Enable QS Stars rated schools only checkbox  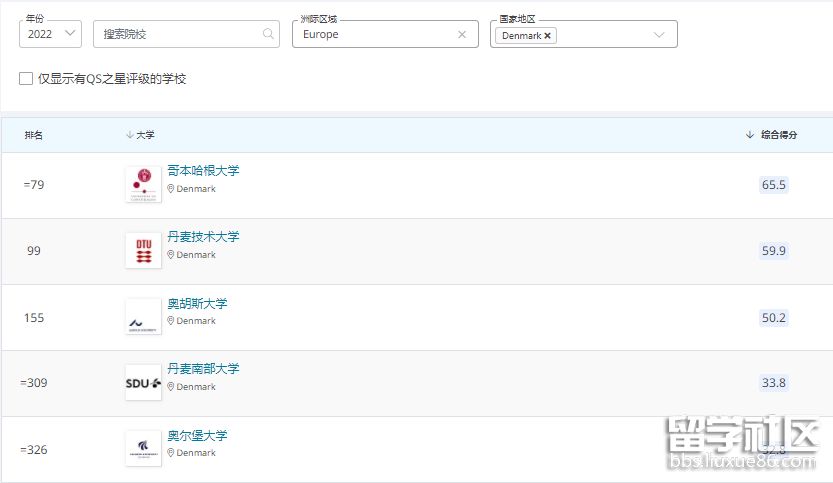[x=26, y=79]
